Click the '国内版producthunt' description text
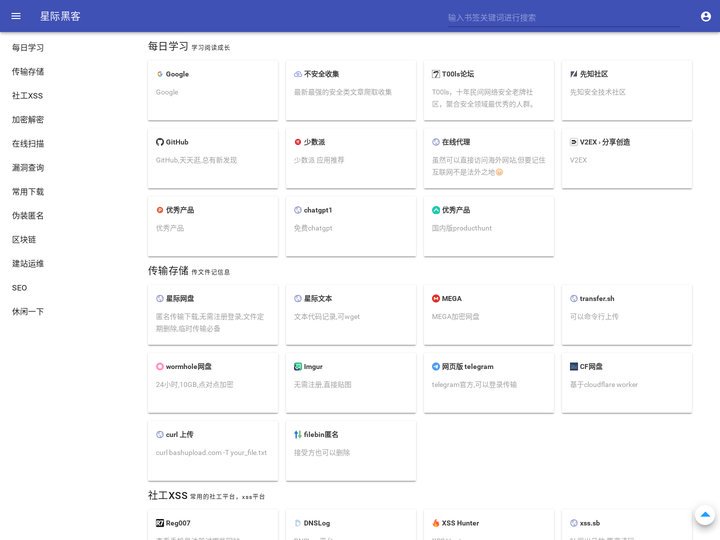This screenshot has width=720, height=540. click(461, 228)
